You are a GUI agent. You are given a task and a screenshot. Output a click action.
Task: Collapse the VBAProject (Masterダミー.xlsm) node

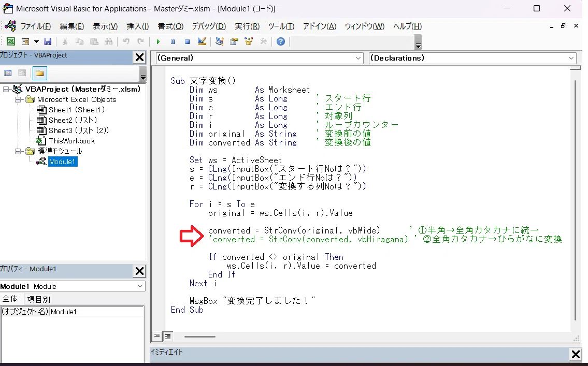[x=6, y=89]
